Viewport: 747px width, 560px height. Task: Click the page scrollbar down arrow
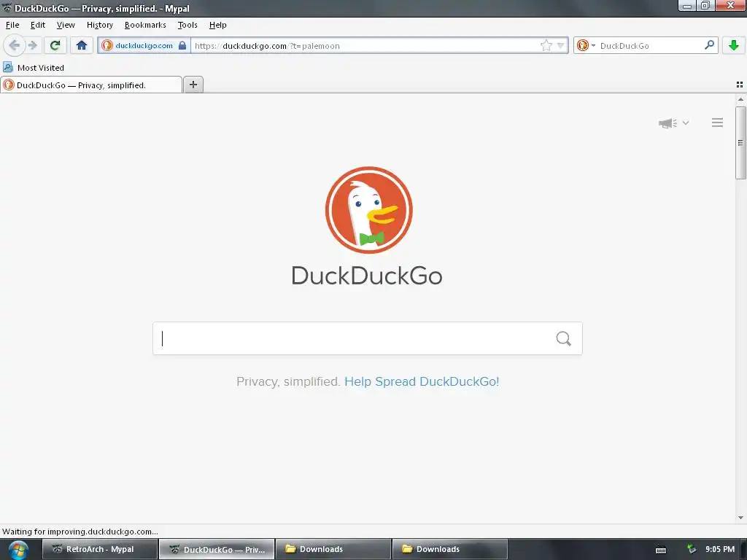pyautogui.click(x=740, y=518)
